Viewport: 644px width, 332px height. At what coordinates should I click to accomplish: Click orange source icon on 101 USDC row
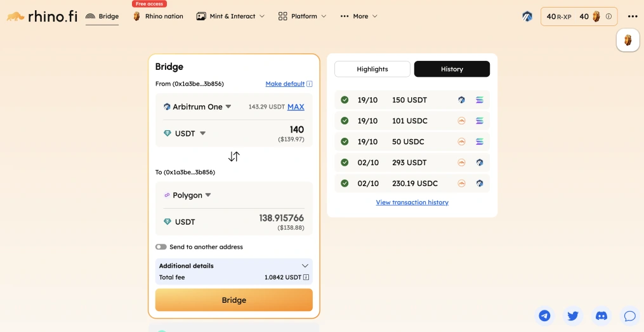(462, 121)
